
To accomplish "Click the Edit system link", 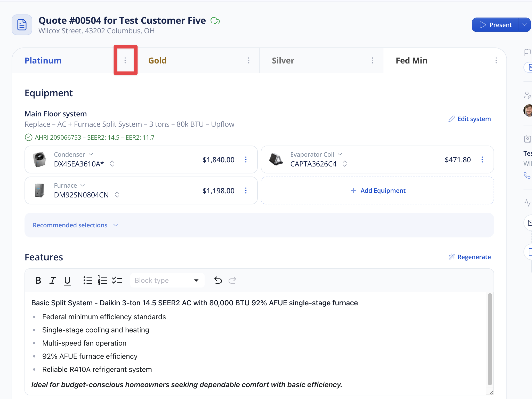I will pyautogui.click(x=470, y=119).
